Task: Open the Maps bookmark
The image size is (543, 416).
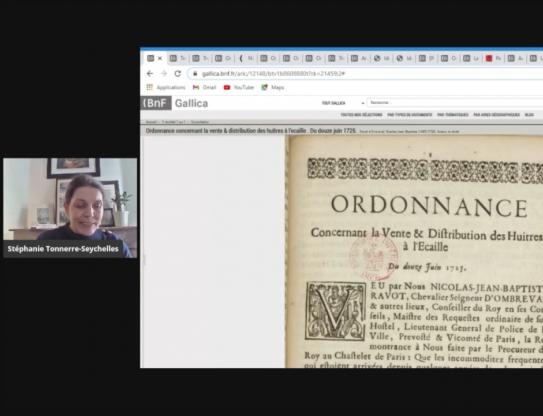Action: (273, 87)
